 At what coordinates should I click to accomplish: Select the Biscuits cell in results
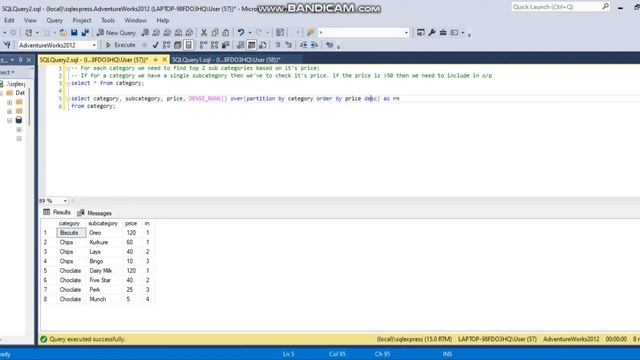coord(71,233)
